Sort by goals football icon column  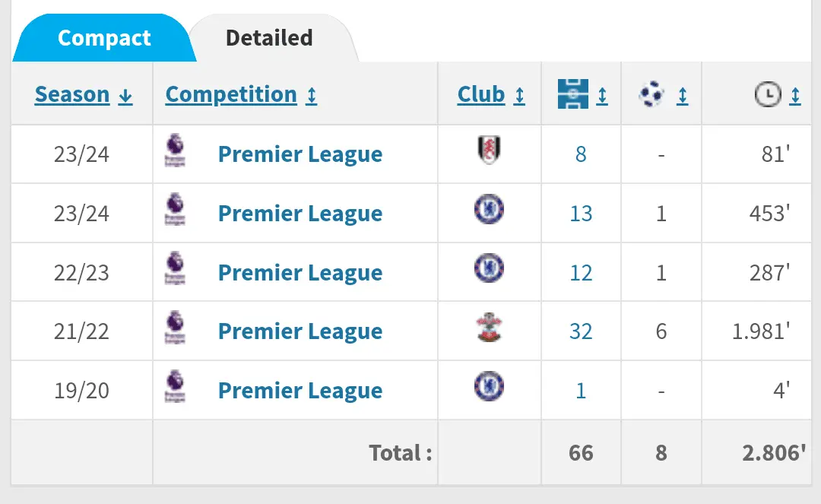click(663, 95)
